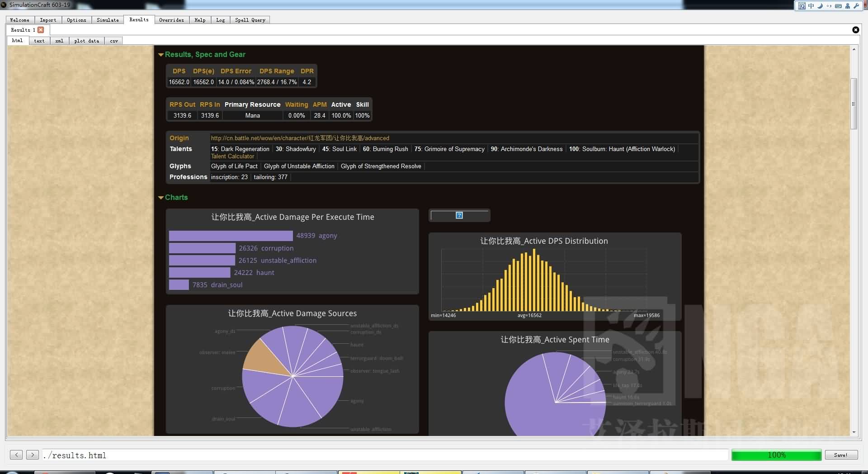
Task: Click the IME logo Q icon
Action: pos(802,6)
